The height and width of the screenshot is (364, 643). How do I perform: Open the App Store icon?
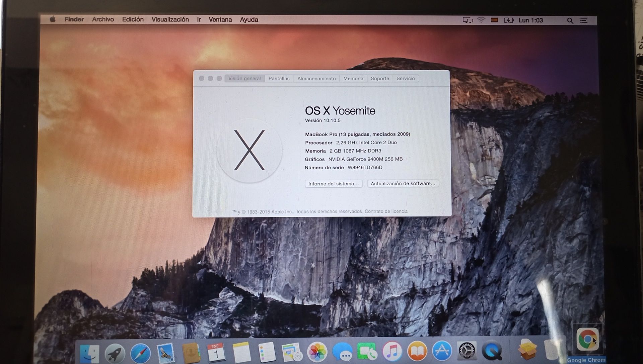[442, 351]
